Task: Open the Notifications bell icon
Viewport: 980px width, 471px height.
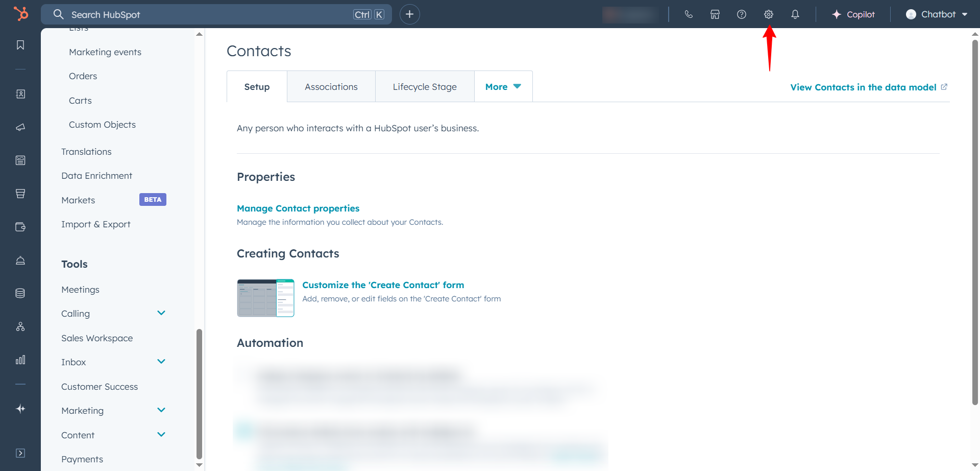Action: tap(795, 14)
